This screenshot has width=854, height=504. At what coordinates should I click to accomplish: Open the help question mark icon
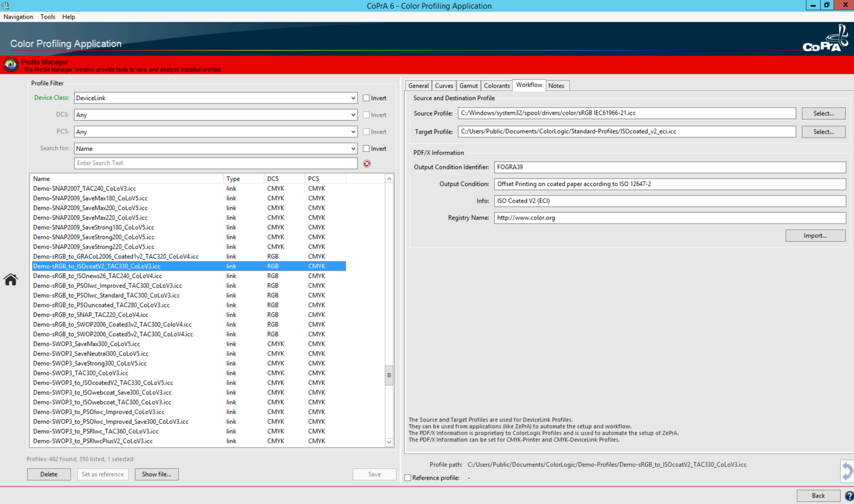pyautogui.click(x=849, y=496)
